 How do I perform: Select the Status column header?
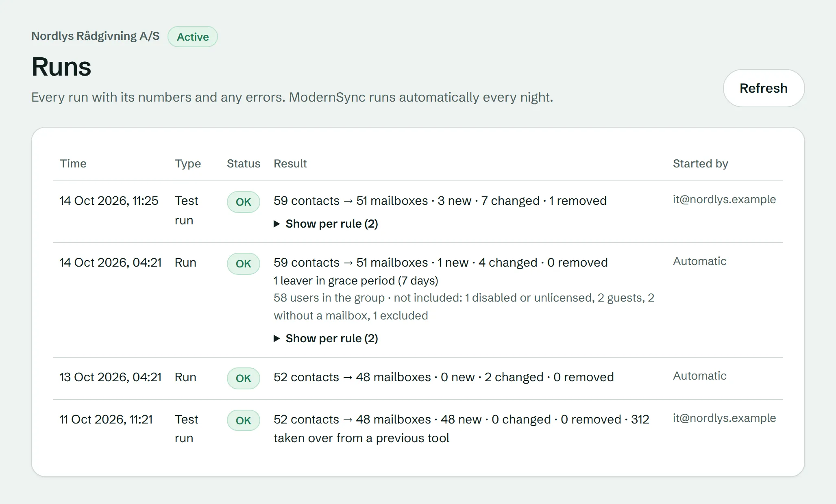coord(244,163)
